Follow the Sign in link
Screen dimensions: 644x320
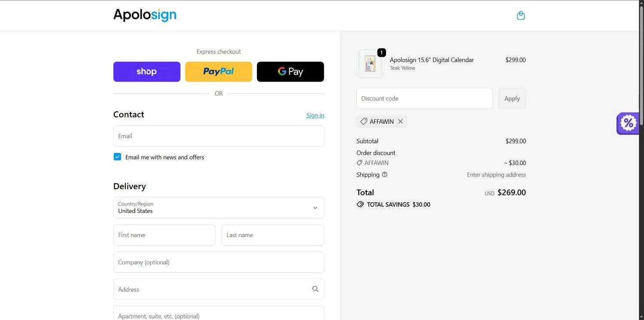point(315,115)
